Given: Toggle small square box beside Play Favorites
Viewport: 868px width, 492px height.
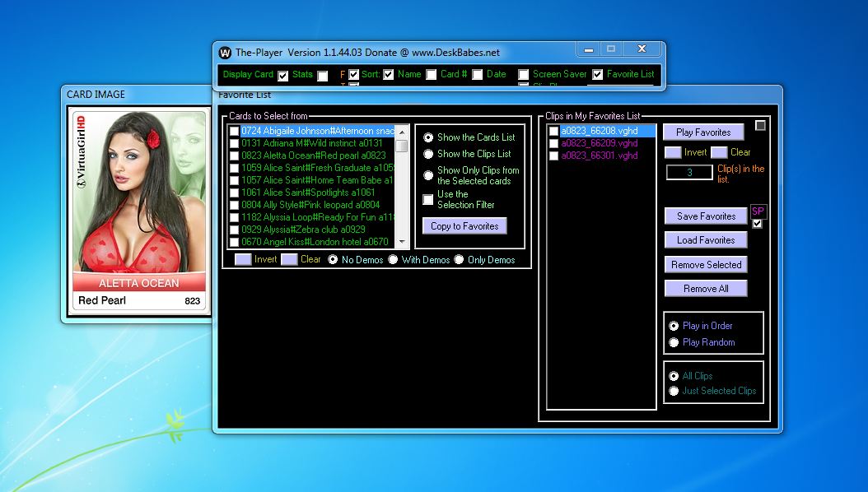Looking at the screenshot, I should (x=761, y=126).
